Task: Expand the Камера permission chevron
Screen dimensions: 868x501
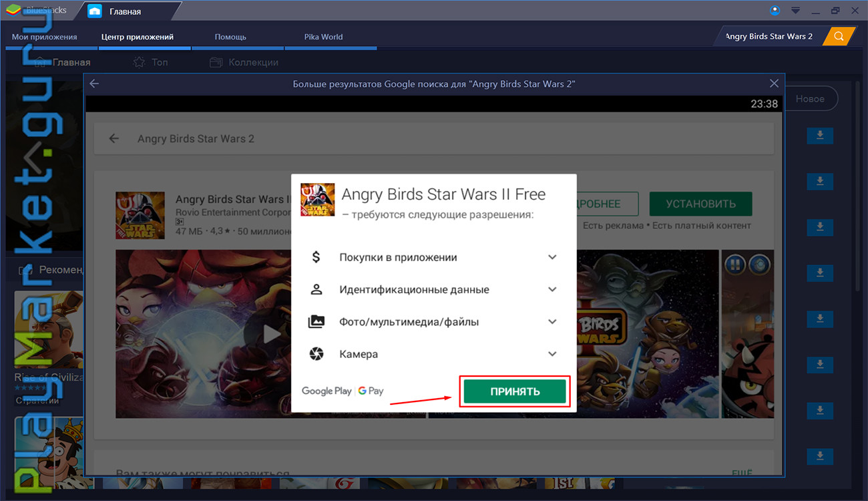Action: click(552, 353)
